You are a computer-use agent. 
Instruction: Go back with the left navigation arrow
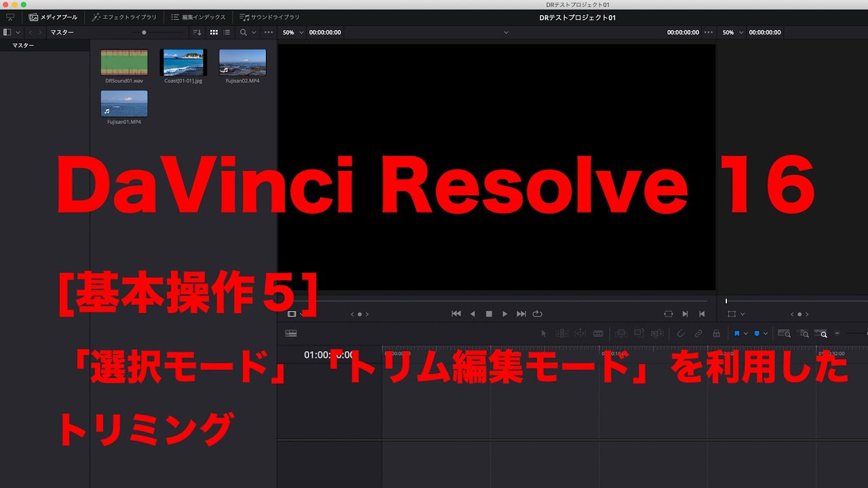[x=31, y=32]
